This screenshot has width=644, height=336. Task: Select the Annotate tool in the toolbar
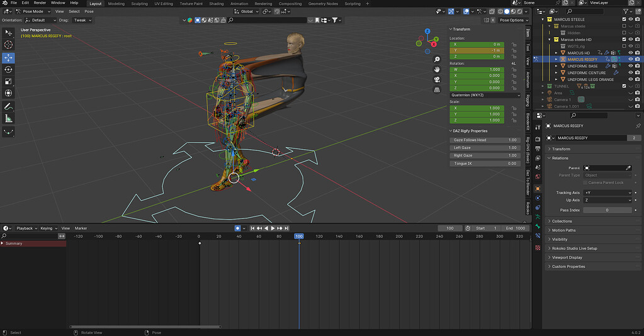click(8, 106)
